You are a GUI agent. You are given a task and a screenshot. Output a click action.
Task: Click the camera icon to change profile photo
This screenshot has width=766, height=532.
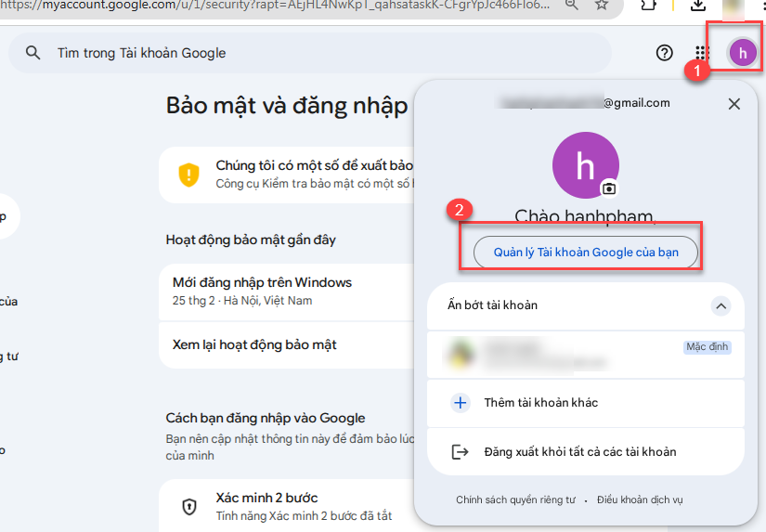(x=609, y=188)
